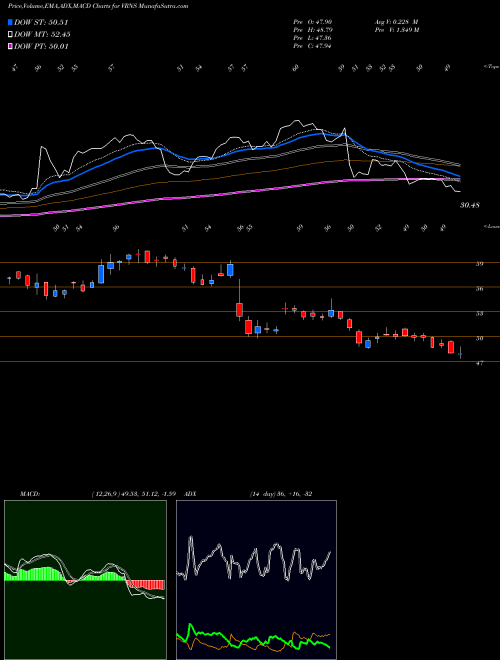Click the MACD panel heading label
Screen dimensions: 500x660
(29, 494)
